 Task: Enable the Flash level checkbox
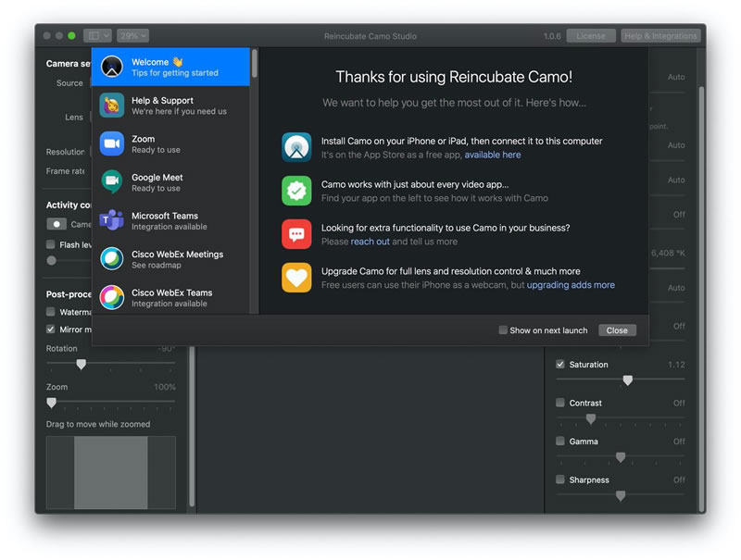(51, 244)
